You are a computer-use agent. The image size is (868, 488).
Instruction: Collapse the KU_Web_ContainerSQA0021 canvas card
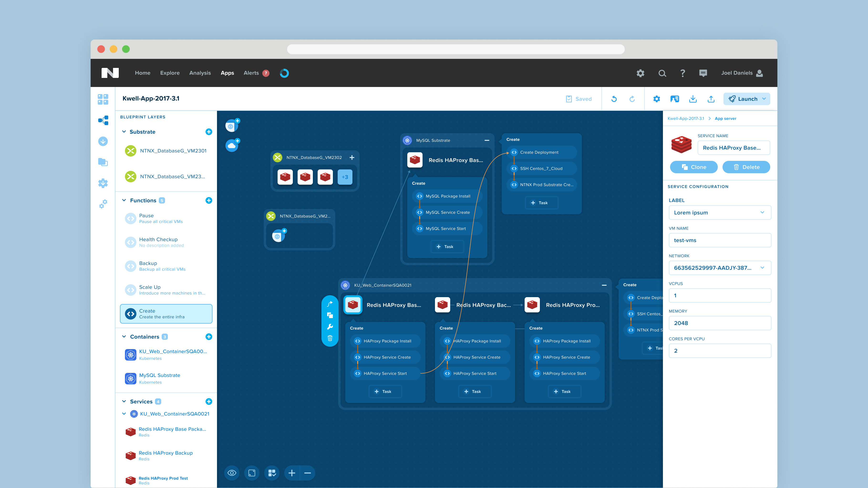604,286
